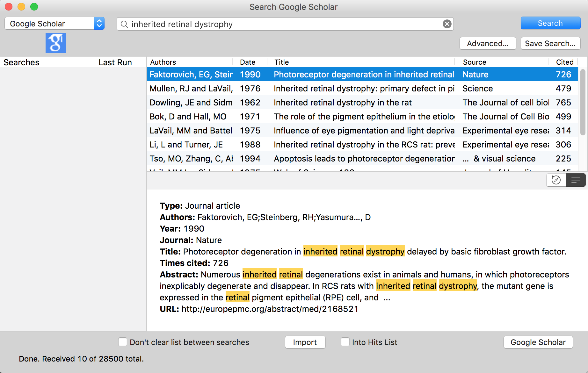Click the bottom Google Scholar button
Image resolution: width=588 pixels, height=373 pixels.
538,342
